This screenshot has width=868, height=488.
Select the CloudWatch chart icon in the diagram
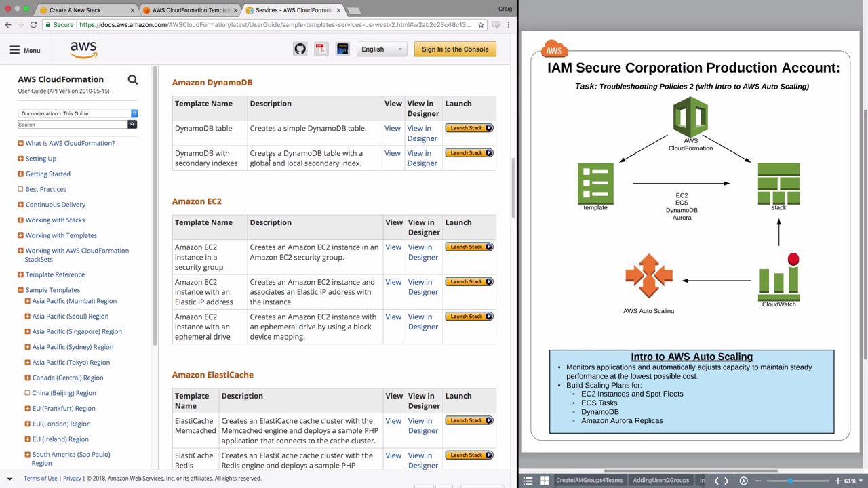[x=778, y=278]
